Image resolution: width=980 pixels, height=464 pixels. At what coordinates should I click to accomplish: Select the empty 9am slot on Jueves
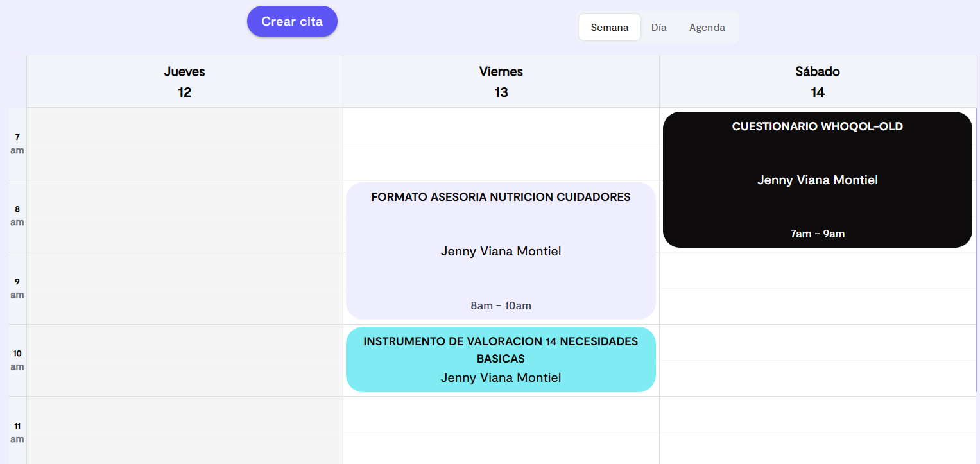click(x=184, y=288)
